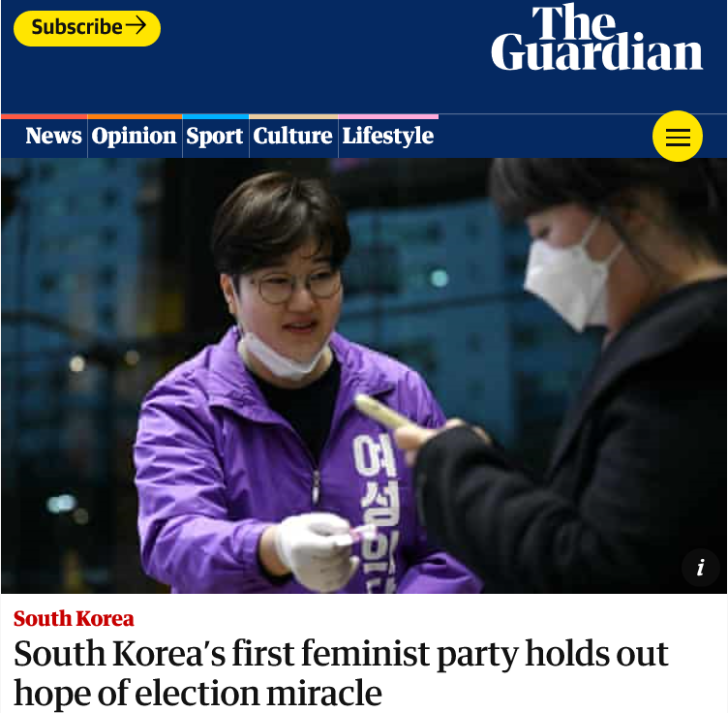Switch to the Opinion section
728x713 pixels.
134,137
